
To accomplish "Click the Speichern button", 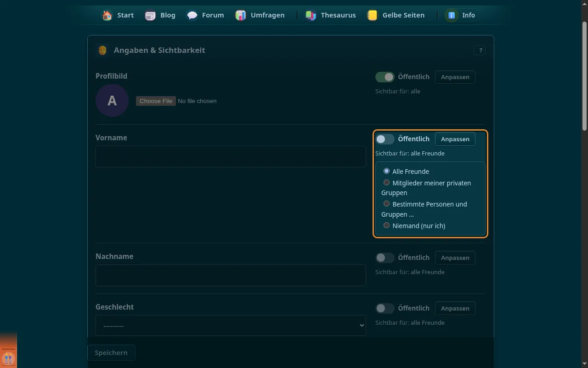I will coord(111,353).
